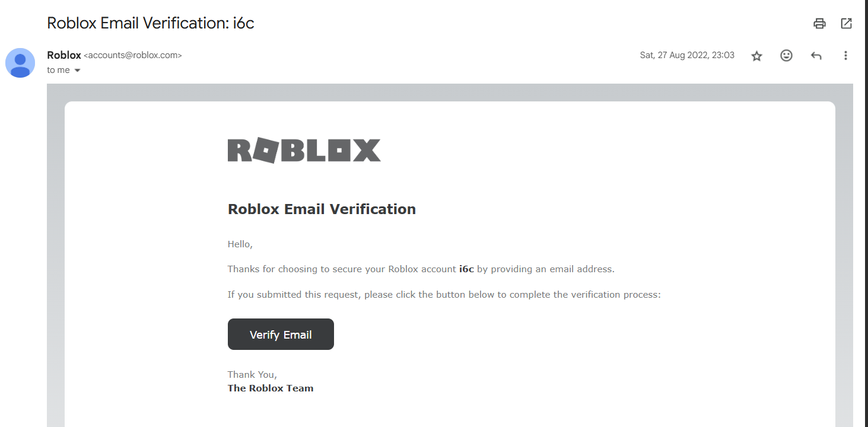Open the three-dot More options menu

(x=845, y=56)
